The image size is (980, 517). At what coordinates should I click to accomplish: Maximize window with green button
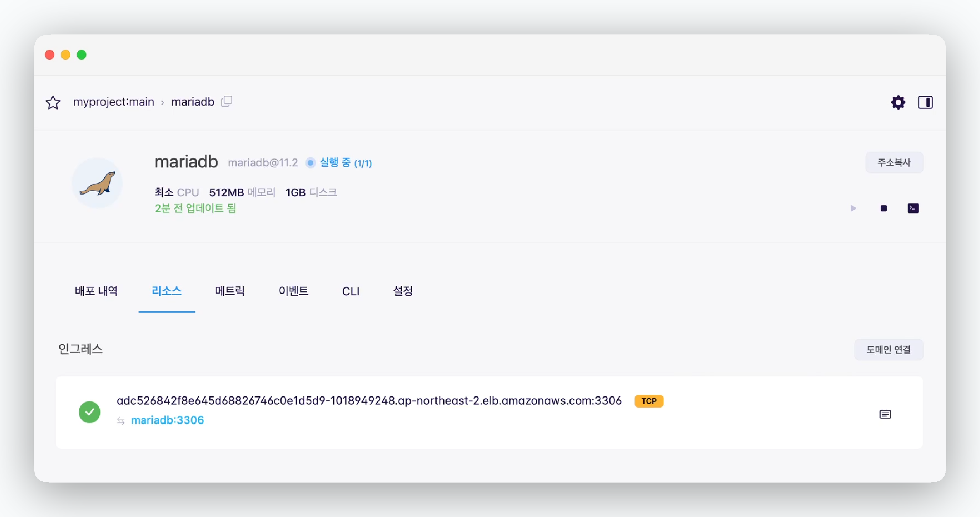81,55
